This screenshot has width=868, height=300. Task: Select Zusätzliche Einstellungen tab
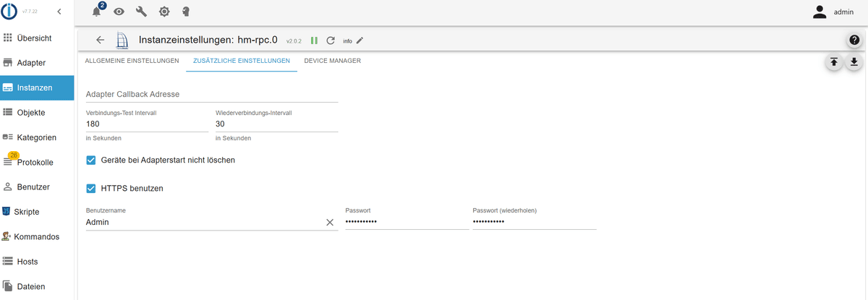tap(242, 61)
